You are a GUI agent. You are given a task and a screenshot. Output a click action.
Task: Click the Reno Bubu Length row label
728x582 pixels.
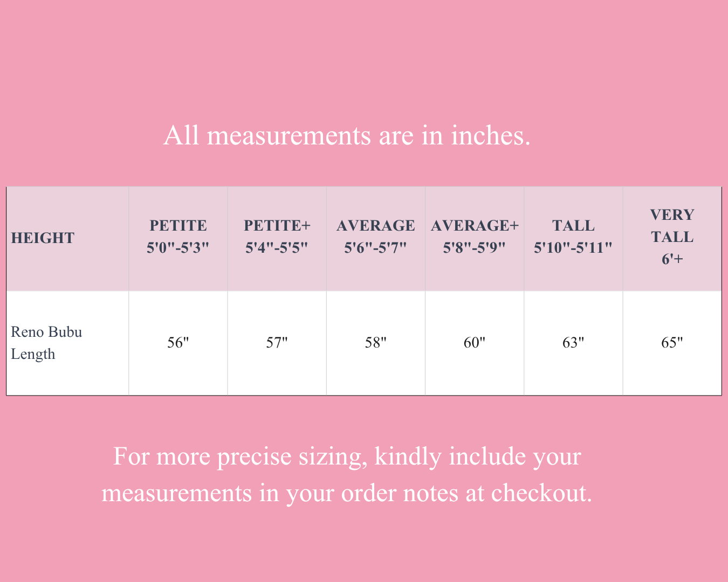tap(47, 343)
